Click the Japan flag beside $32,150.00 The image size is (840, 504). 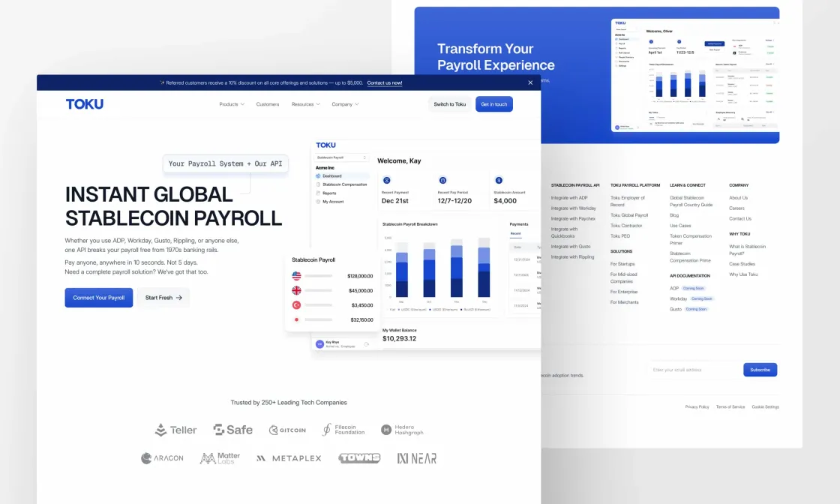296,319
